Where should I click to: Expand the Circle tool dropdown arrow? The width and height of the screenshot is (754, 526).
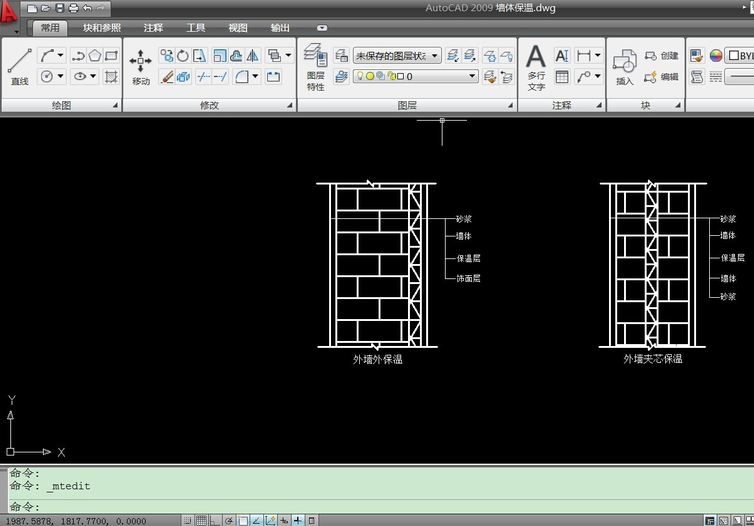pyautogui.click(x=61, y=76)
